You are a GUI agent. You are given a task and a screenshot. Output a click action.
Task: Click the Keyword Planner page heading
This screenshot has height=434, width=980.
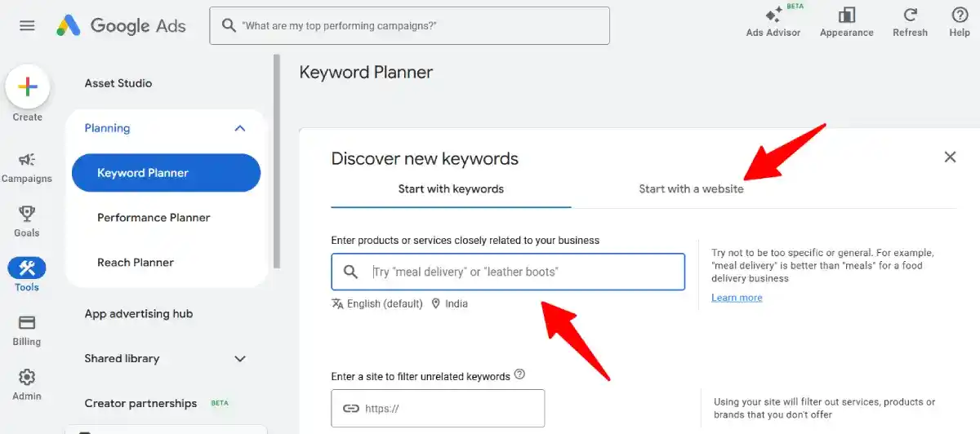366,72
